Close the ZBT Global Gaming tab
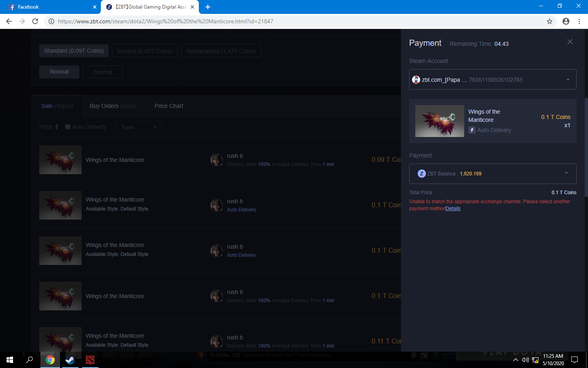Screen dimensions: 588x368 click(x=192, y=7)
